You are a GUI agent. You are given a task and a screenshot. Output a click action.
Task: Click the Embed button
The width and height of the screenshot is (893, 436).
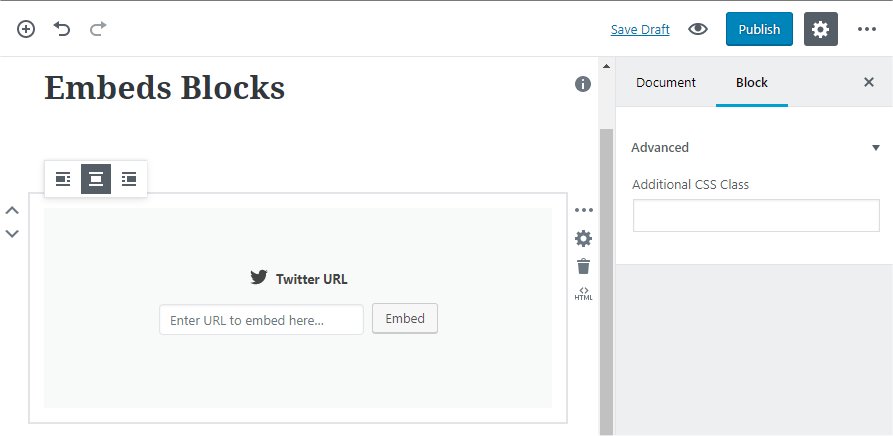click(405, 318)
